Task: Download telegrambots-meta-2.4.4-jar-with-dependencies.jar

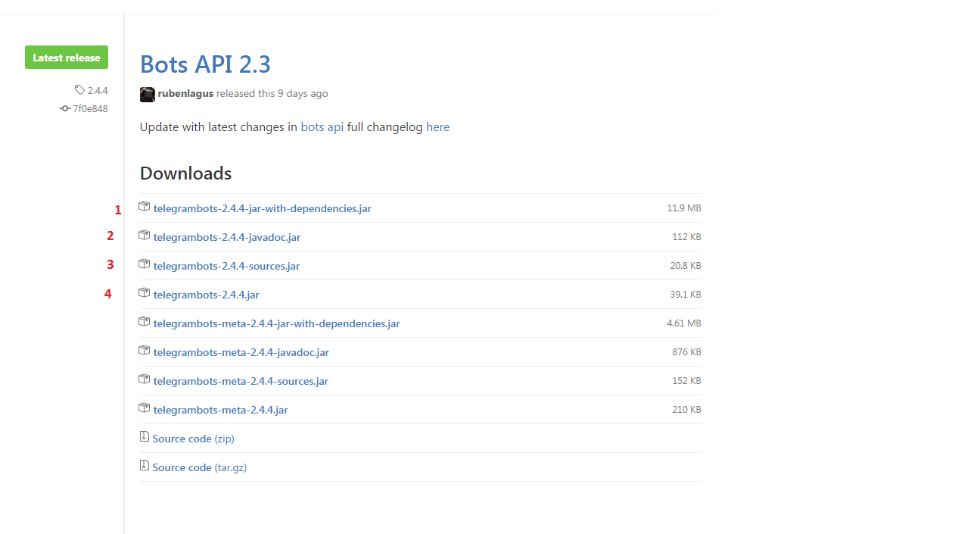Action: coord(276,323)
